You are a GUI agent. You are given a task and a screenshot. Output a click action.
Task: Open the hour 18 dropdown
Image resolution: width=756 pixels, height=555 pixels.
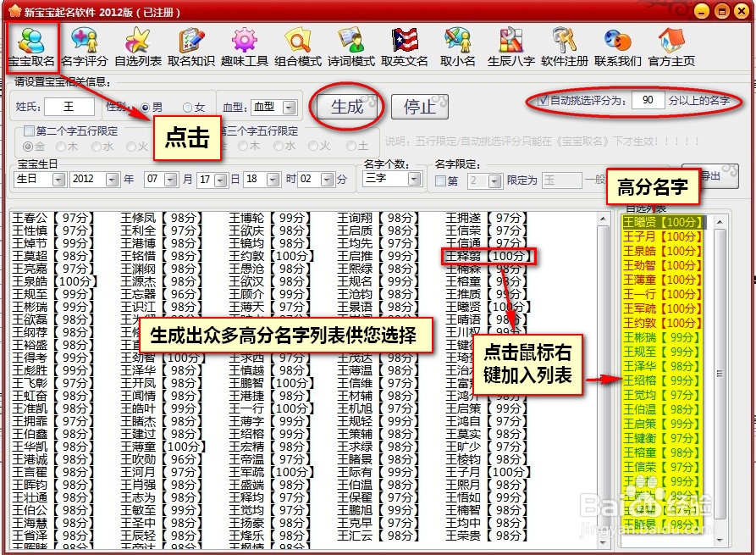[x=273, y=180]
